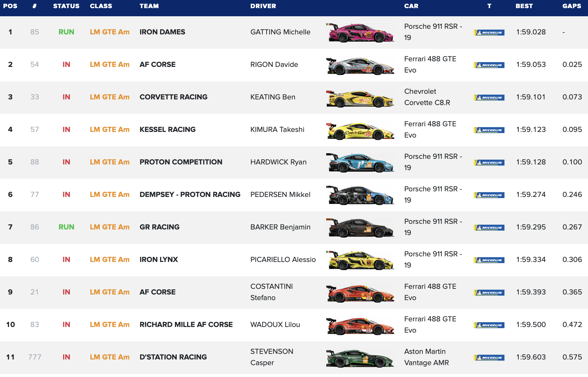Click the yellow #33 Corvette car image

click(x=360, y=98)
